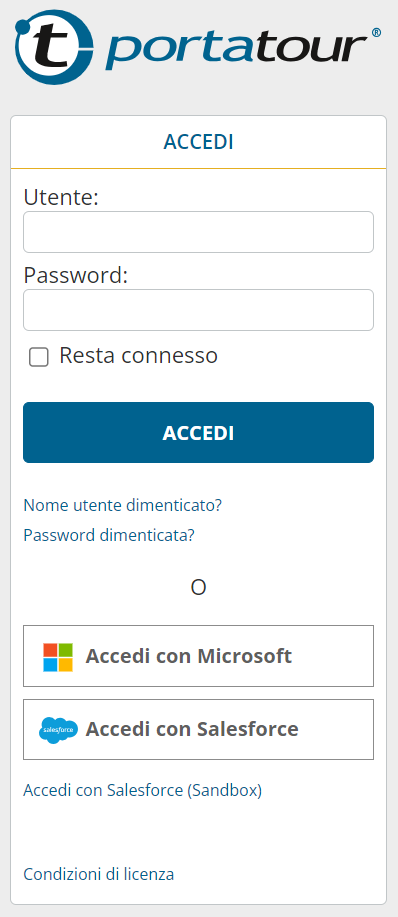Screen dimensions: 398x917
Task: Open Accedi con Salesforce (Sandbox) link
Action: (x=143, y=791)
